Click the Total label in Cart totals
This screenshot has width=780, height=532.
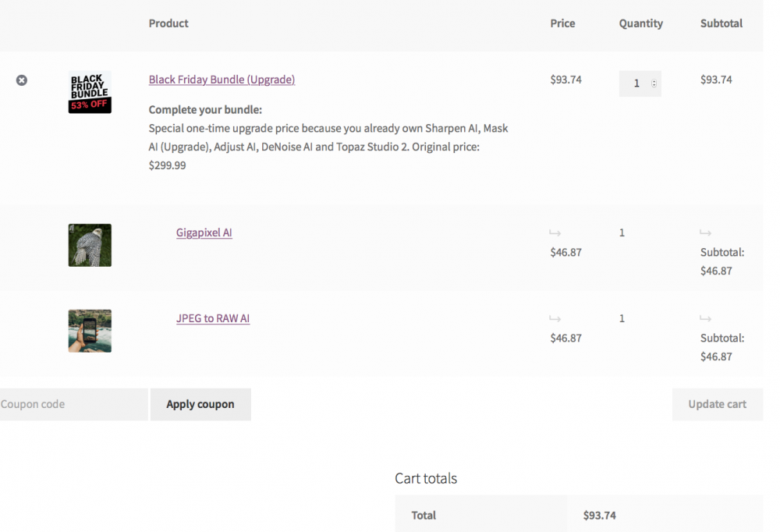click(x=424, y=515)
